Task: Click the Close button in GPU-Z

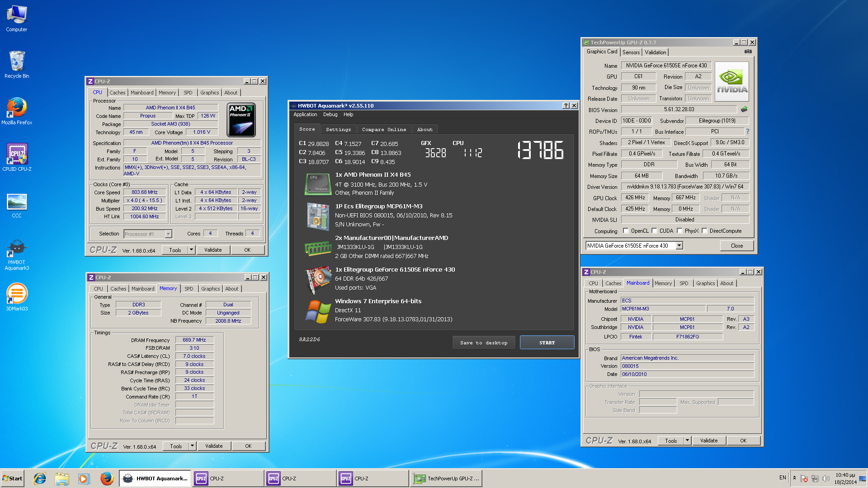Action: point(737,246)
